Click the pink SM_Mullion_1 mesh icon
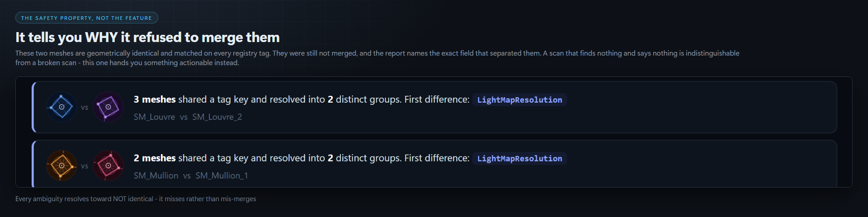 tap(108, 166)
